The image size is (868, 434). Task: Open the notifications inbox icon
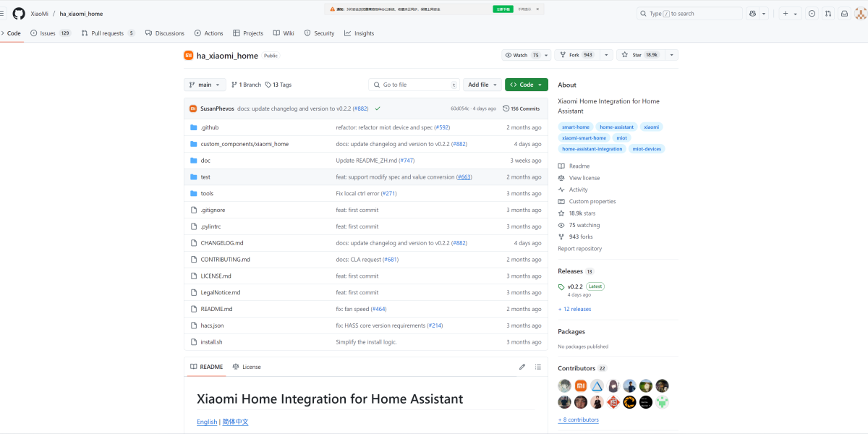pos(844,14)
